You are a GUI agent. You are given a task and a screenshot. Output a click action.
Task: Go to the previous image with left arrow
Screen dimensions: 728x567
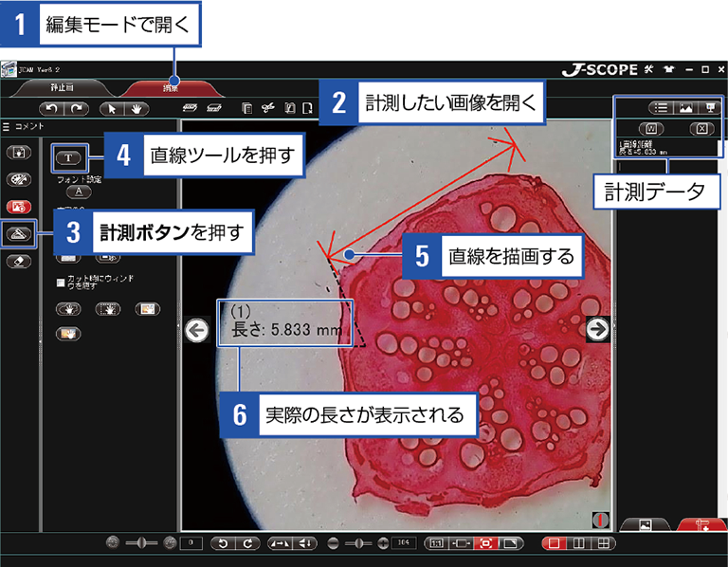196,331
